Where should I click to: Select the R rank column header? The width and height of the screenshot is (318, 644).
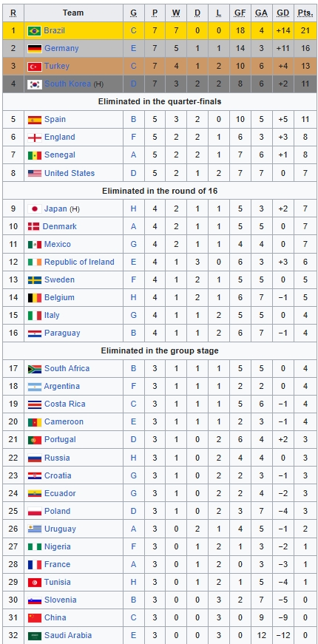[13, 13]
